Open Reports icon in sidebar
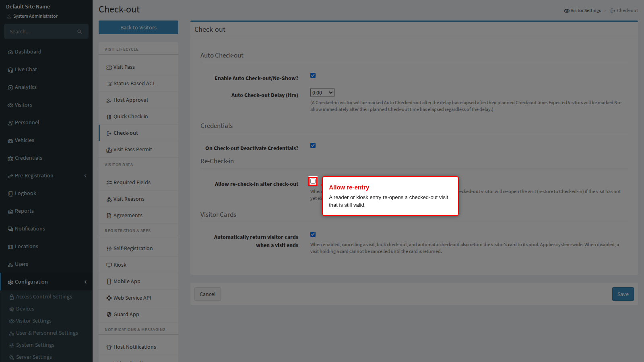Image resolution: width=644 pixels, height=362 pixels. coord(10,212)
